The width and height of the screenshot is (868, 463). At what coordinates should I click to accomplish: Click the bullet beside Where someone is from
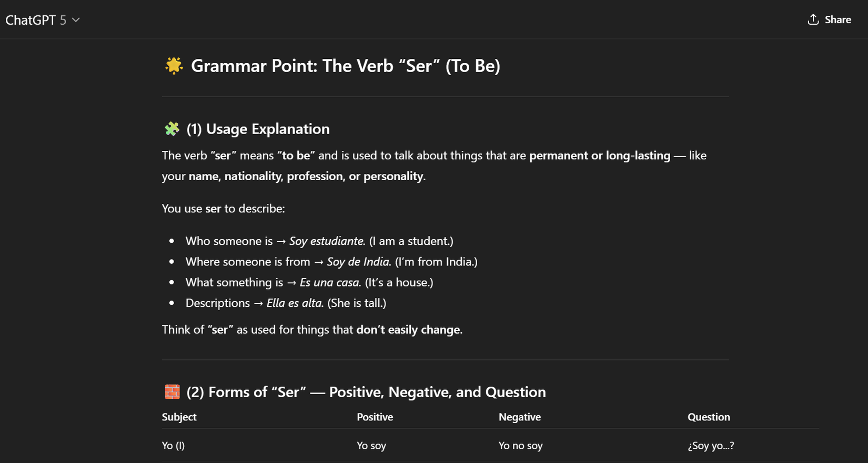pyautogui.click(x=171, y=263)
